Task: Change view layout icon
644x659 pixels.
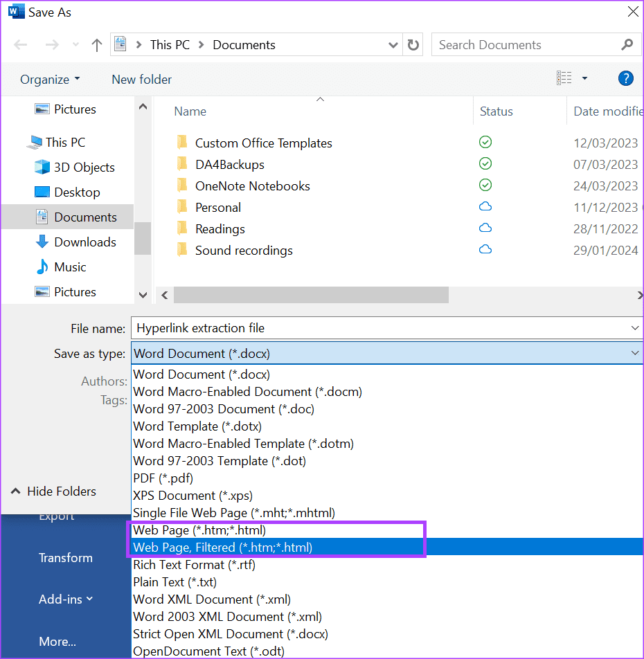Action: 564,78
